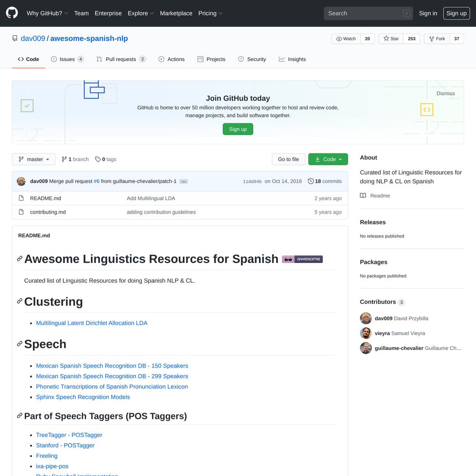Viewport: 476px width, 476px height.
Task: Expand the Why GitHub? menu
Action: tap(47, 13)
